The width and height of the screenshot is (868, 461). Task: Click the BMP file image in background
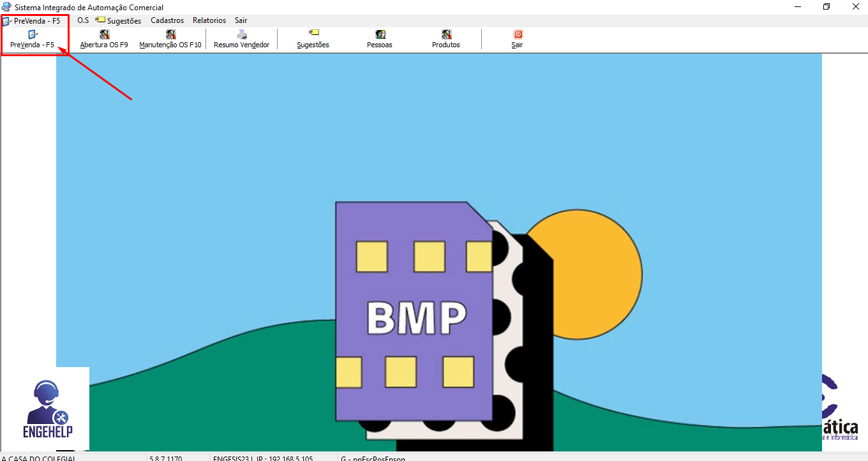[415, 313]
